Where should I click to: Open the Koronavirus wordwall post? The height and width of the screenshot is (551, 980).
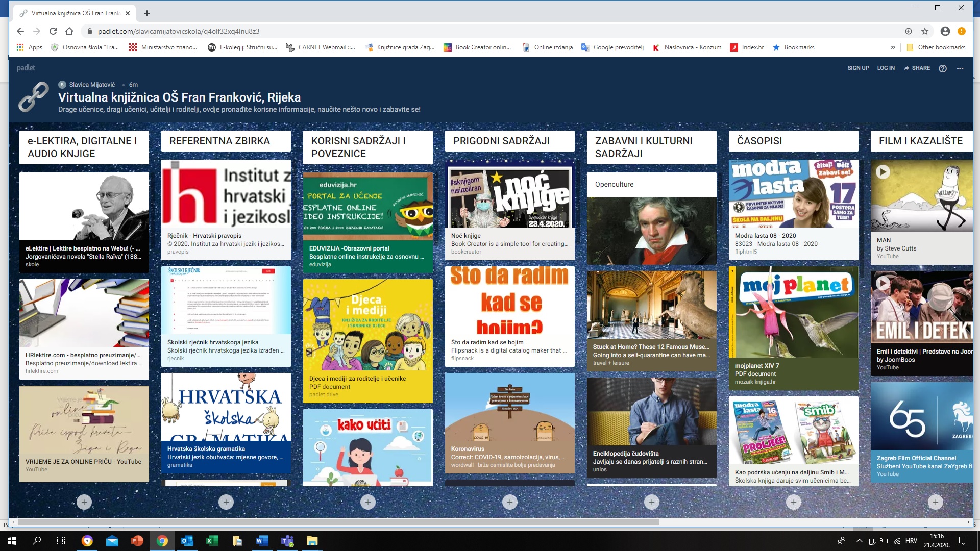(510, 423)
